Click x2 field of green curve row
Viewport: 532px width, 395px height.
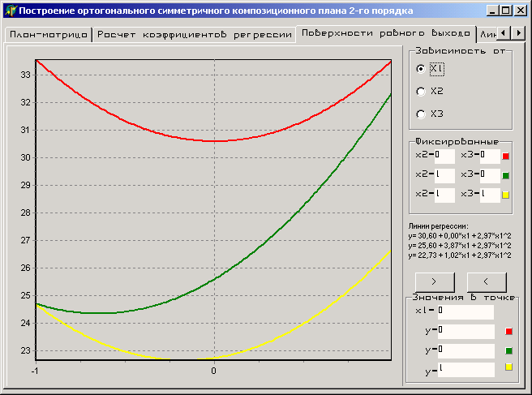444,175
